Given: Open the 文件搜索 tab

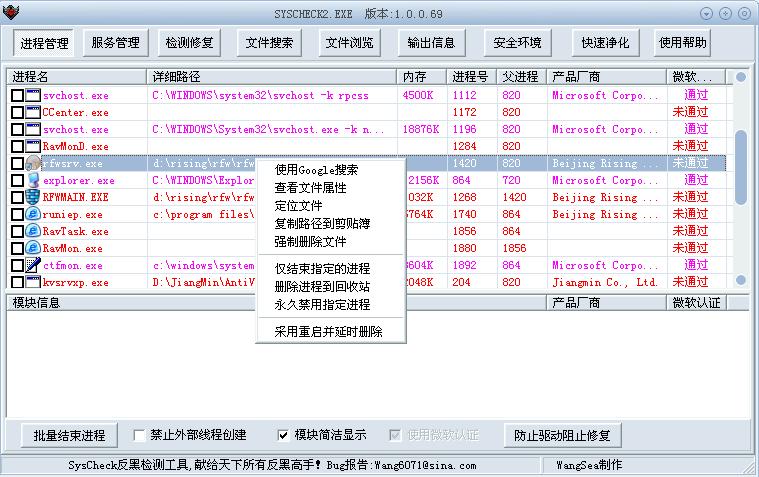Looking at the screenshot, I should [x=270, y=43].
